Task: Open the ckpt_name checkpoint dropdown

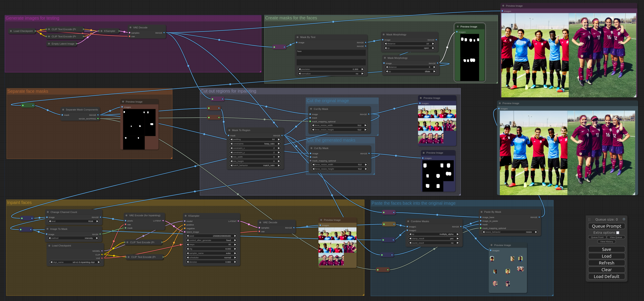Action: click(x=75, y=262)
